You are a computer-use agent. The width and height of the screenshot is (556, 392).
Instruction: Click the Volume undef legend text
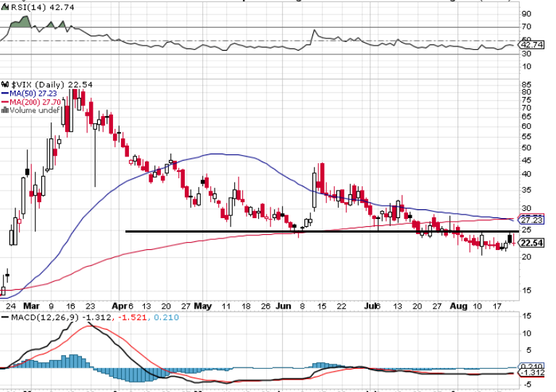pos(33,111)
